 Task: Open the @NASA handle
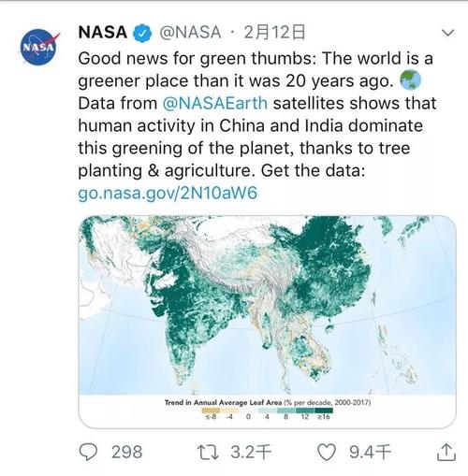click(190, 33)
